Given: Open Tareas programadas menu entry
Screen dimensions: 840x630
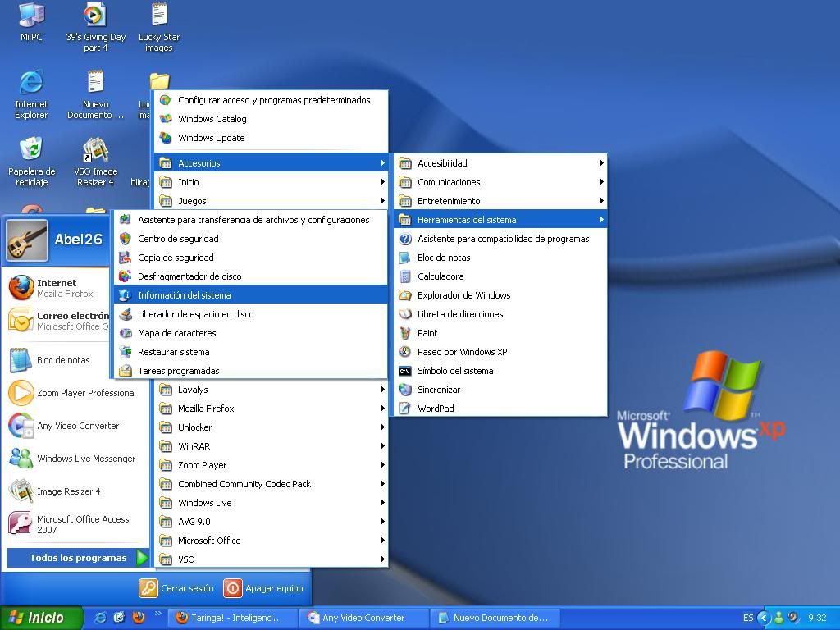Looking at the screenshot, I should [251, 371].
